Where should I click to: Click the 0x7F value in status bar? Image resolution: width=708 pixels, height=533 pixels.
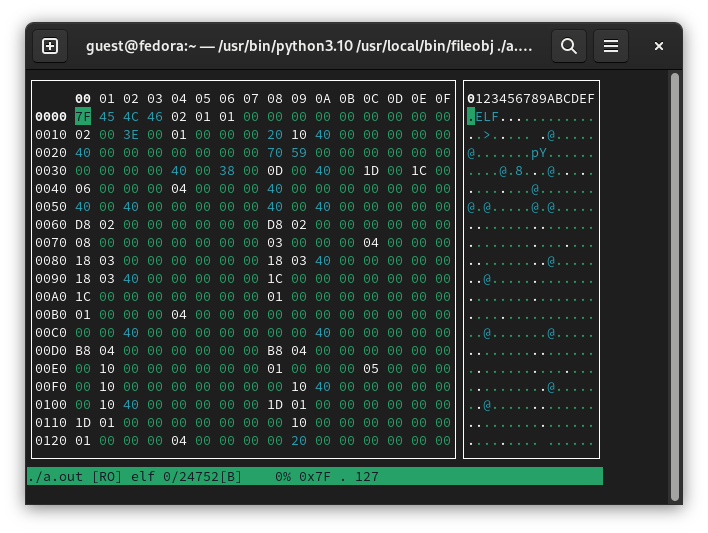point(315,477)
